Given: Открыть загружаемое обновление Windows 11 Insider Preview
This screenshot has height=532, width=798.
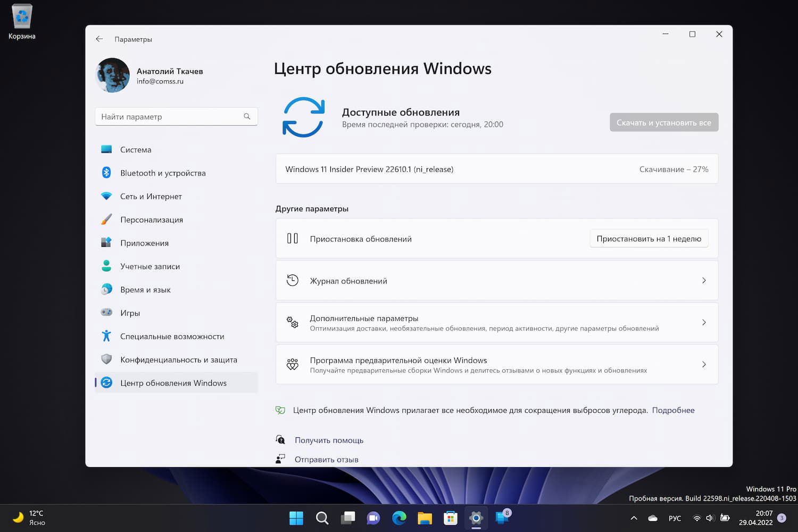Looking at the screenshot, I should click(x=496, y=169).
